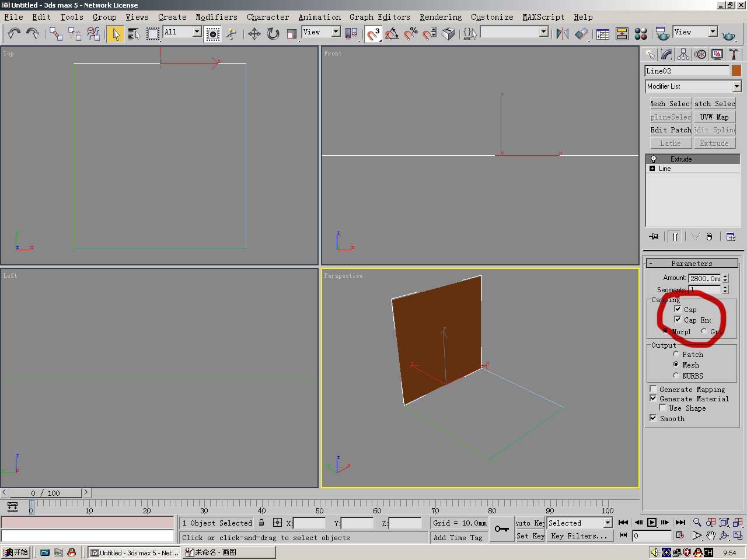Viewport: 747px width, 560px height.
Task: Toggle the Extrude modifier lightbulb
Action: [654, 159]
